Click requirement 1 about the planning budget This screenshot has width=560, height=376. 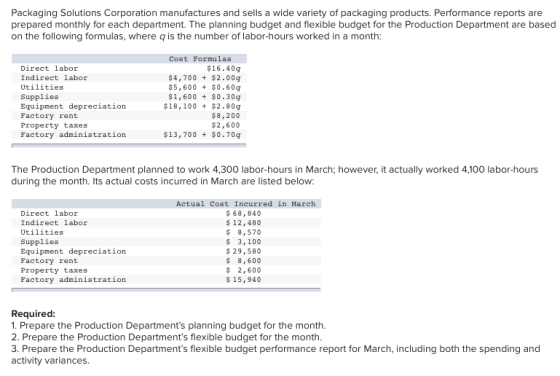169,325
